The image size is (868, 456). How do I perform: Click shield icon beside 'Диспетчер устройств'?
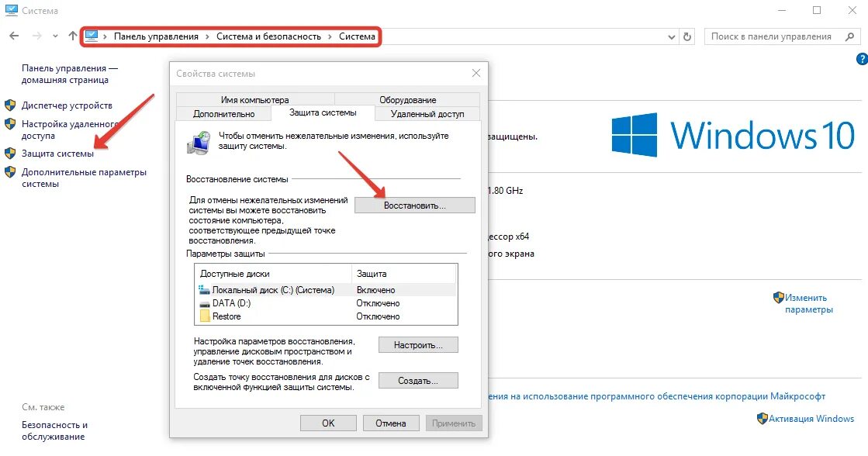point(10,105)
